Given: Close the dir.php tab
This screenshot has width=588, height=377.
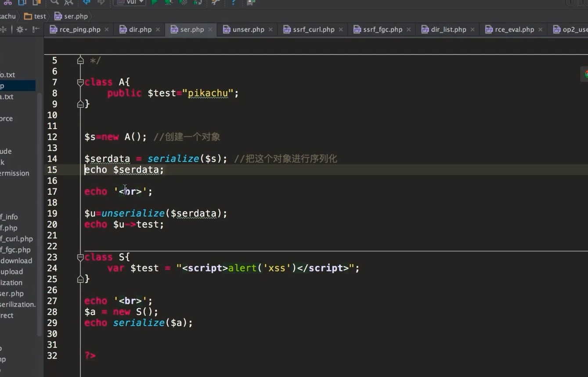Looking at the screenshot, I should [158, 30].
